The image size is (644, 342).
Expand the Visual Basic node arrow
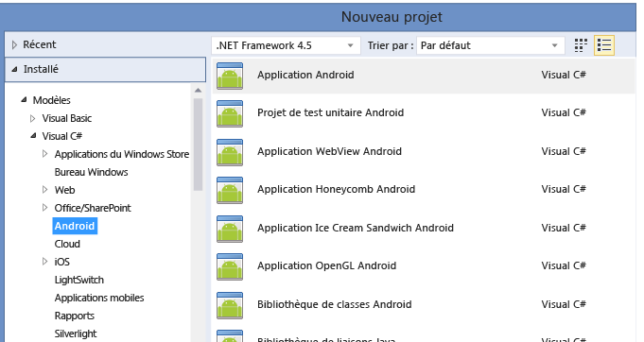(33, 118)
